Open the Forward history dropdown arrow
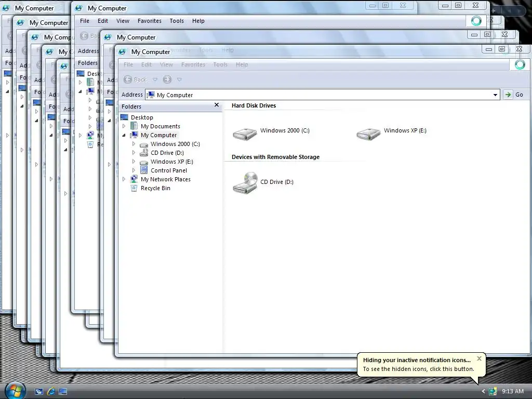The height and width of the screenshot is (399, 532). (179, 79)
